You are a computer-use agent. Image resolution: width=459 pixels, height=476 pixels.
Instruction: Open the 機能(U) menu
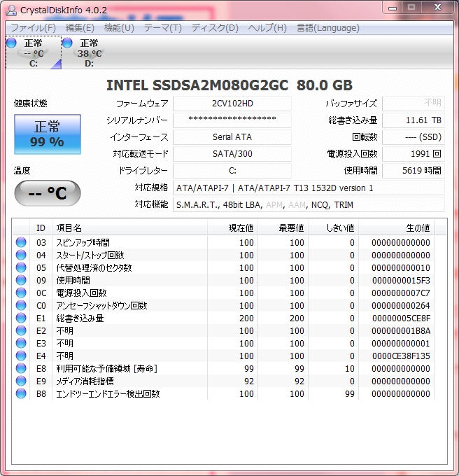click(119, 28)
